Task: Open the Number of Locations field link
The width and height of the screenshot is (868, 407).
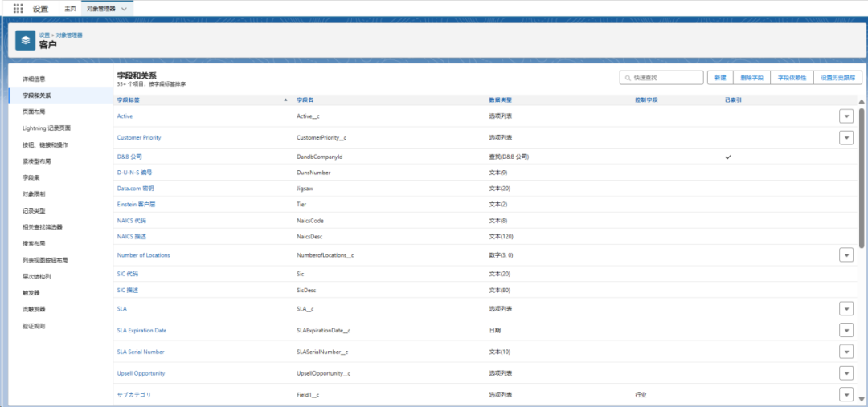Action: (x=143, y=255)
